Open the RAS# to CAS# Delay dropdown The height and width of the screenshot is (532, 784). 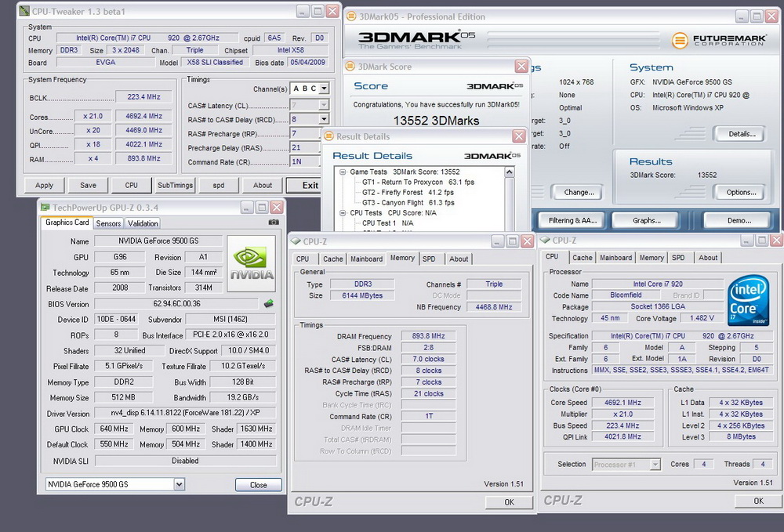click(x=324, y=119)
